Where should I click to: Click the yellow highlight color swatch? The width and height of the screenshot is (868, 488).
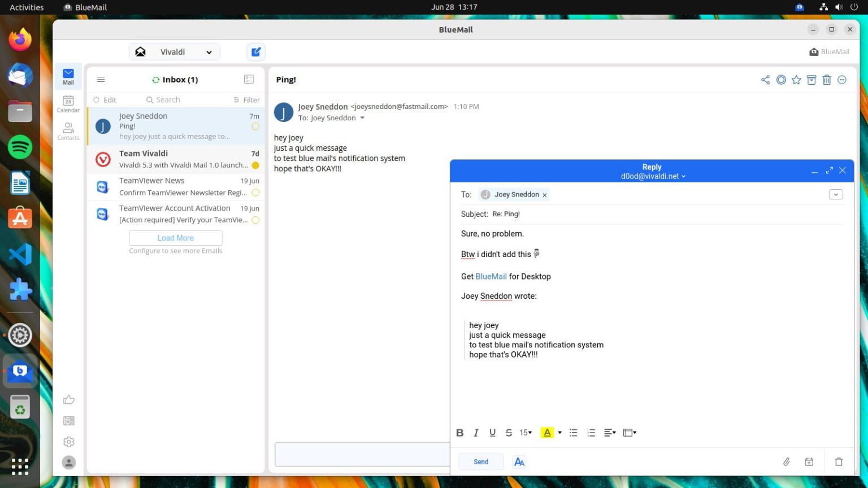547,433
